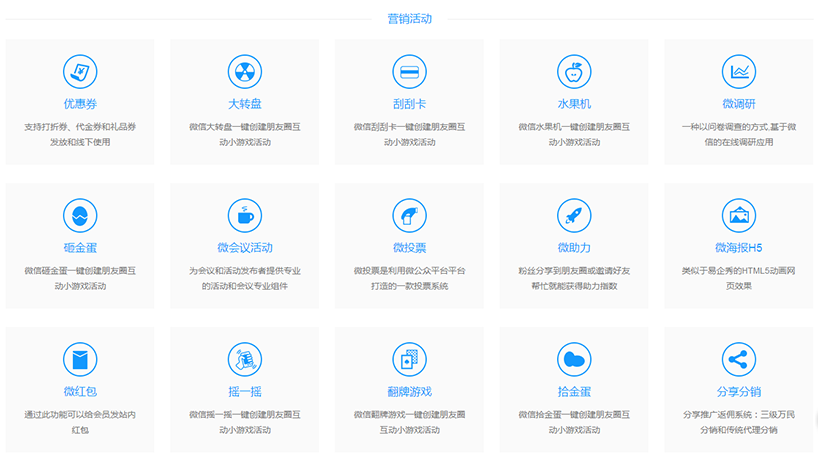Open the 分享分销 title link
The width and height of the screenshot is (818, 458).
(x=738, y=391)
